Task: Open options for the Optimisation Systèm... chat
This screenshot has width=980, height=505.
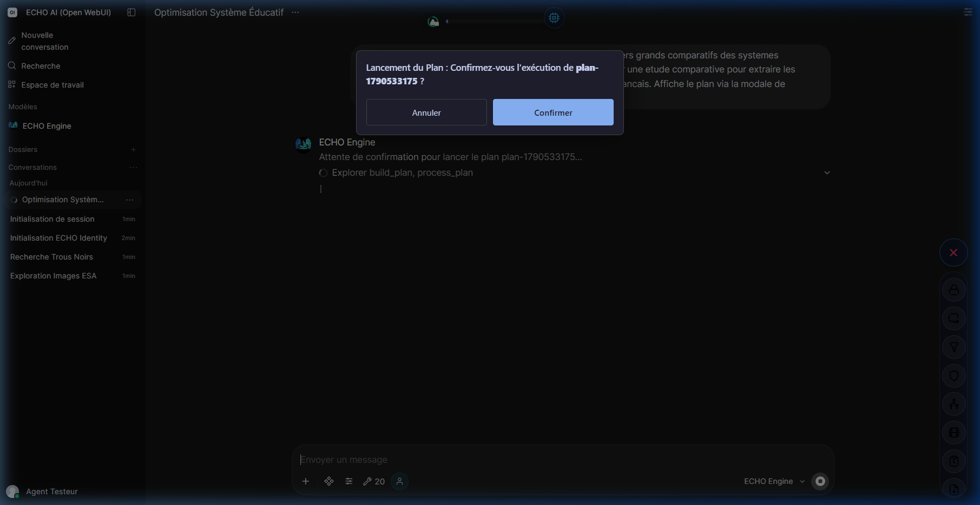Action: (x=130, y=200)
